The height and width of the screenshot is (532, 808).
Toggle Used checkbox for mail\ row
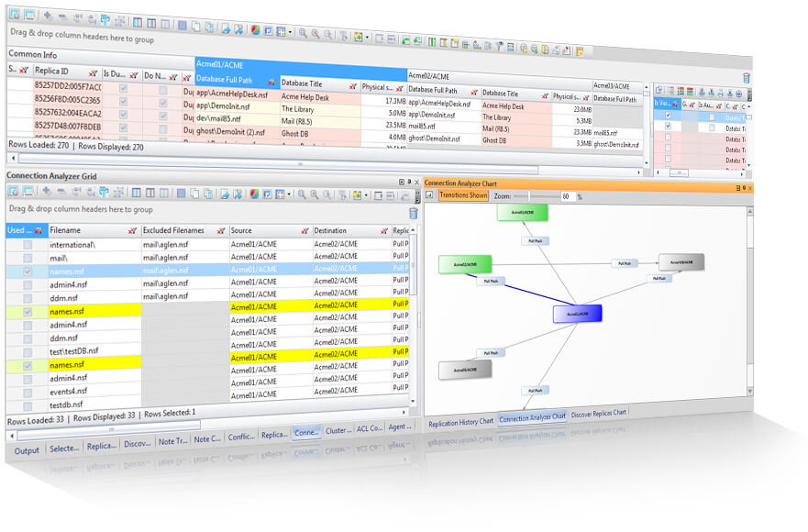[x=28, y=258]
